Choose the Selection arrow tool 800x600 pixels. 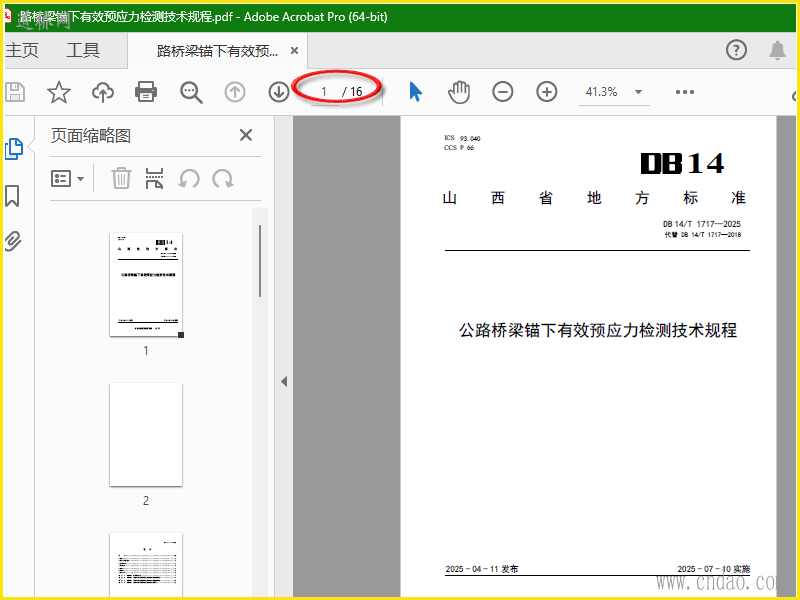coord(415,92)
